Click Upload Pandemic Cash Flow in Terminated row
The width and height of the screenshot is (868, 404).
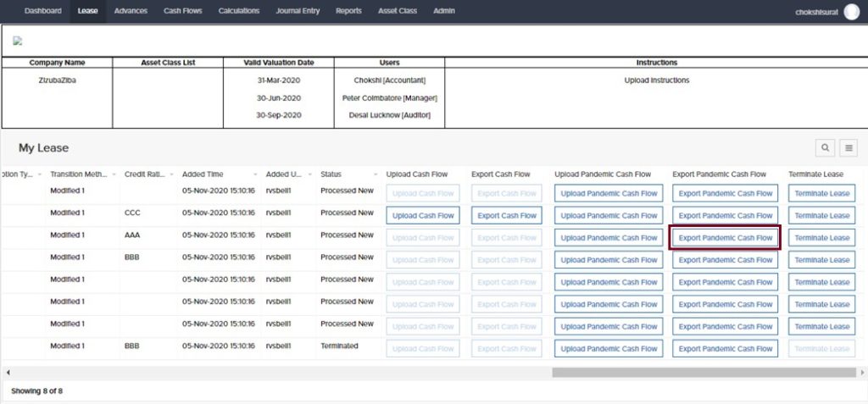[x=609, y=348]
